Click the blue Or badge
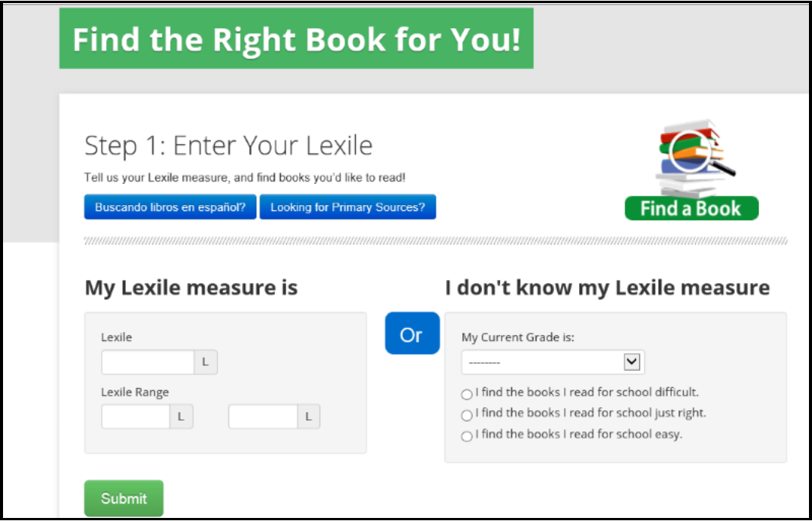Image resolution: width=812 pixels, height=521 pixels. point(412,333)
